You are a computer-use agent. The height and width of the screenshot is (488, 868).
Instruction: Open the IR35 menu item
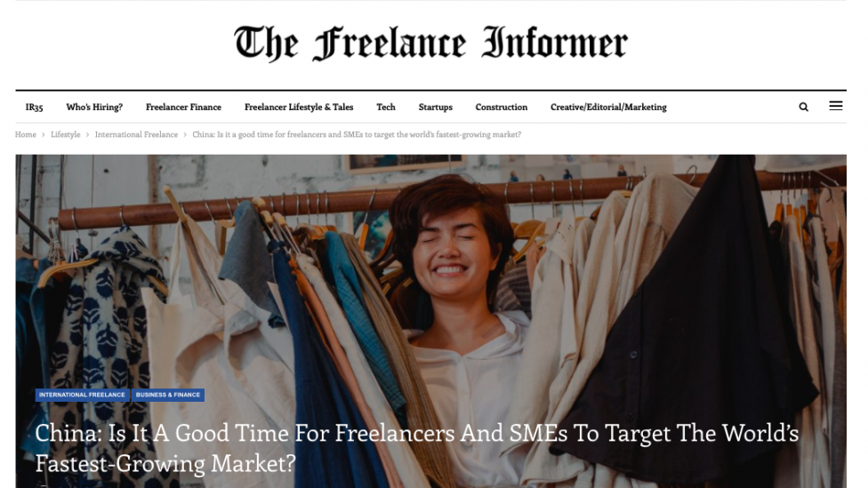click(35, 108)
